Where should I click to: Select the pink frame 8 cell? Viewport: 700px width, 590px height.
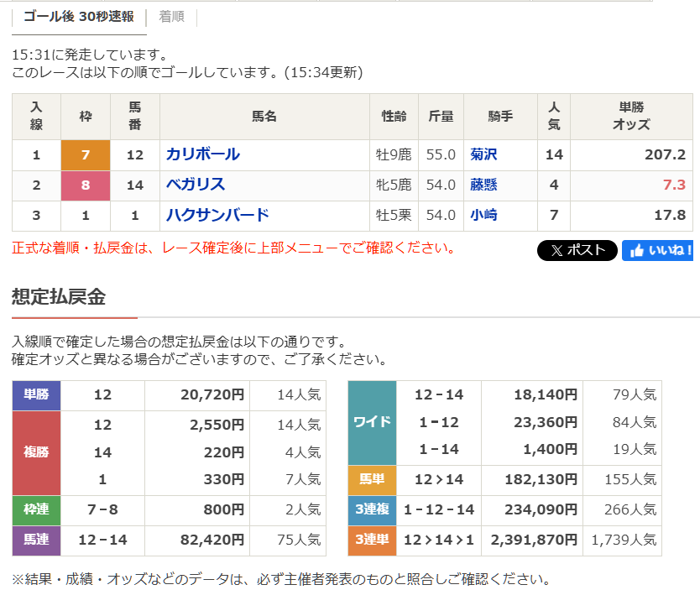86,185
